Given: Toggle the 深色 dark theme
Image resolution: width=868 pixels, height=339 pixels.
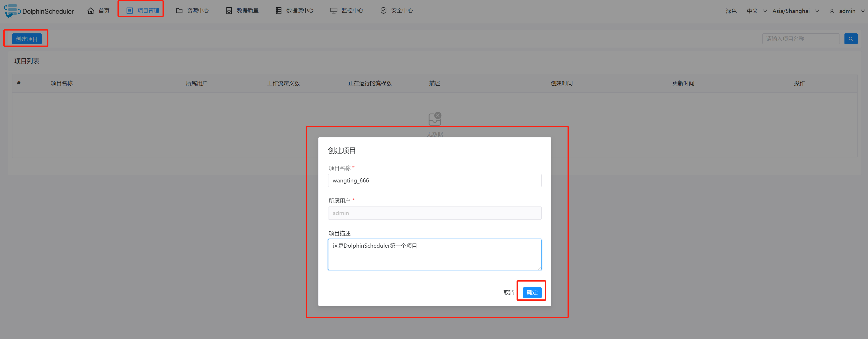Looking at the screenshot, I should 731,11.
